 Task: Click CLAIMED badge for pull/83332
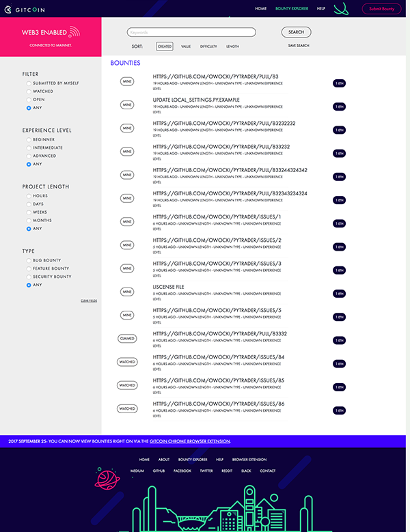127,338
